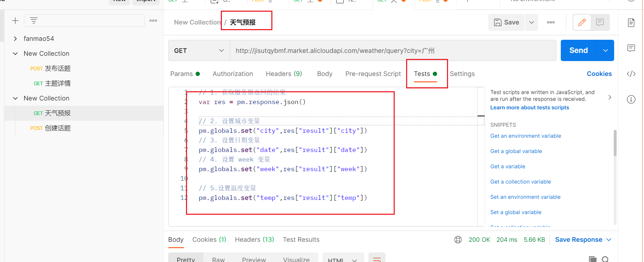Click the request URL input field
The image size is (644, 262).
(393, 50)
